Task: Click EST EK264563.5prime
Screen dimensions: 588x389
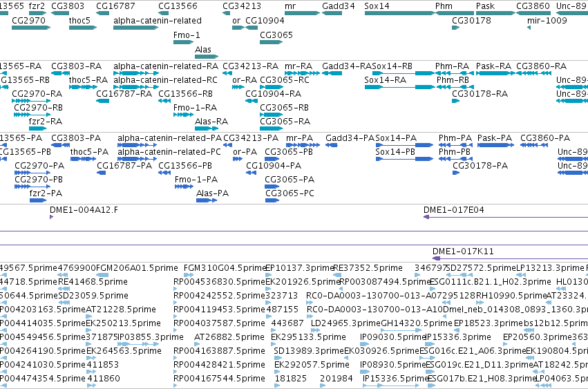Action: pos(124,351)
